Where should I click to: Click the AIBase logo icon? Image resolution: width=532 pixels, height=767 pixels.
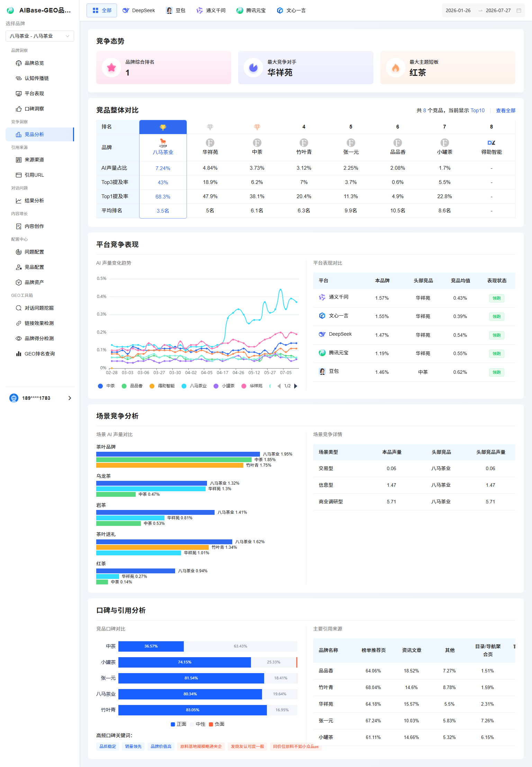click(x=10, y=10)
